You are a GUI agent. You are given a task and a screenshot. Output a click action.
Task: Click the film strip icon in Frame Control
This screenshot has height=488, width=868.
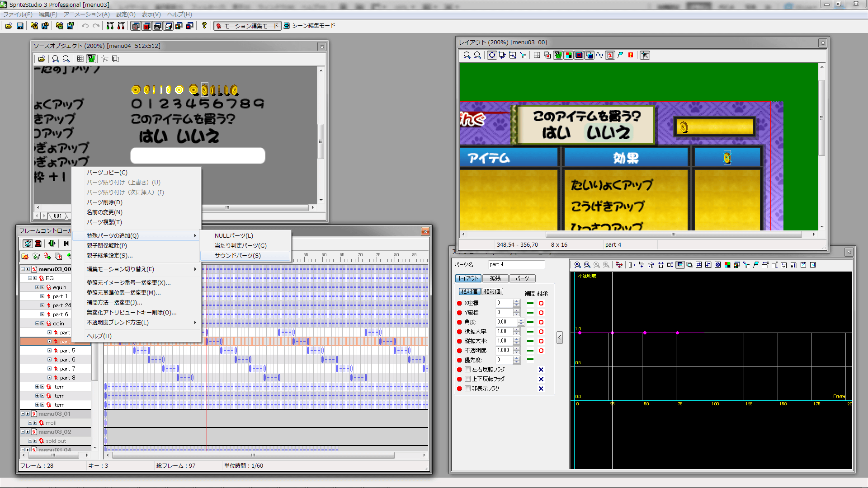pyautogui.click(x=38, y=244)
